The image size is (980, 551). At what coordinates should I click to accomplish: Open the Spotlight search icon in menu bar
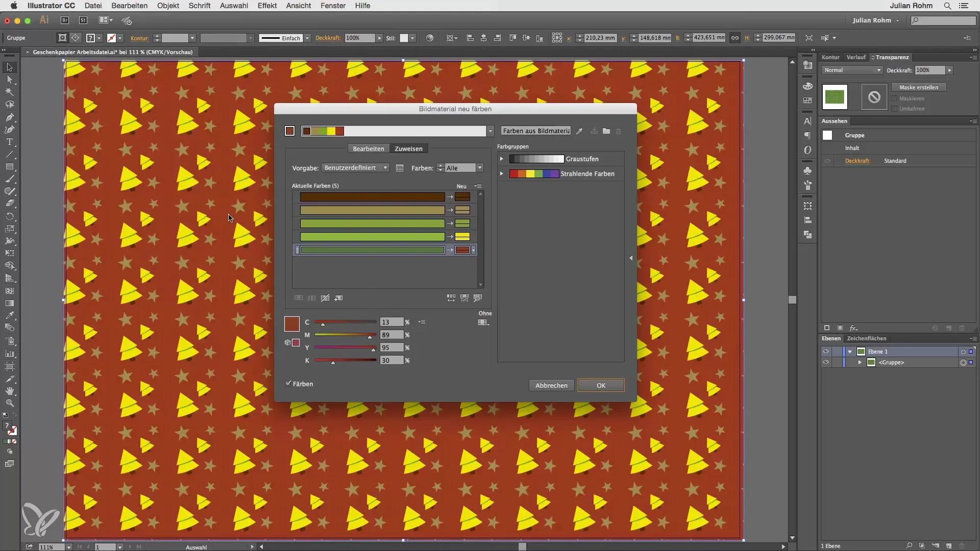(947, 6)
